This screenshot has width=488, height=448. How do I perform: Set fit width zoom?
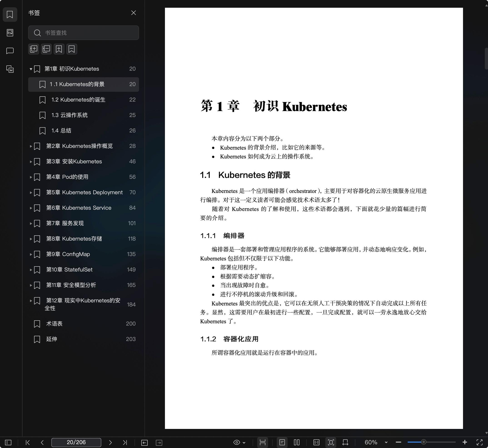[346, 442]
